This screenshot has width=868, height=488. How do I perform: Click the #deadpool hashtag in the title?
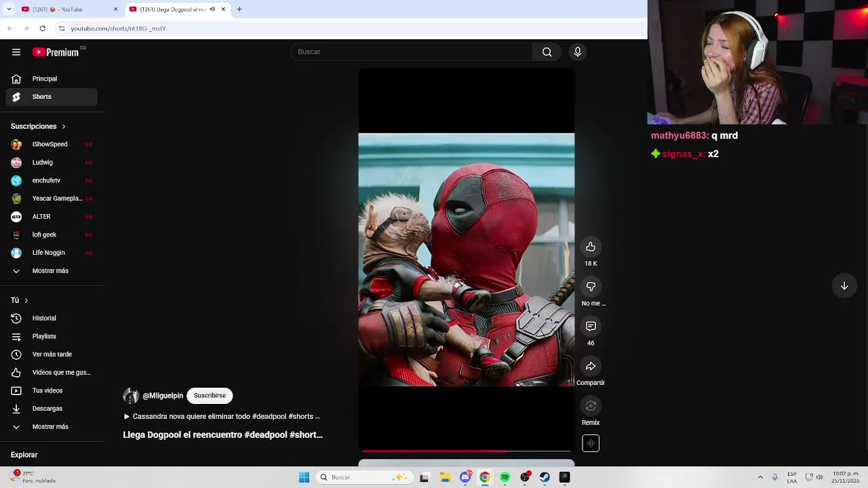pos(266,435)
